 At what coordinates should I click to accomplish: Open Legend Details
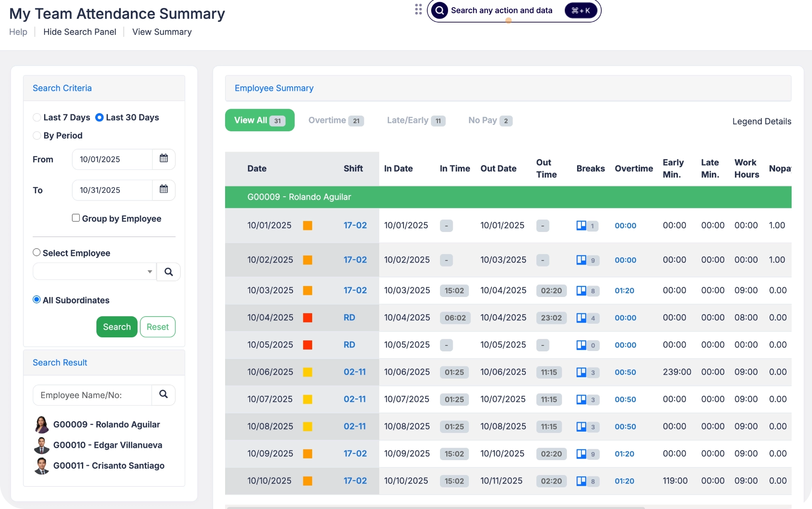coord(761,122)
